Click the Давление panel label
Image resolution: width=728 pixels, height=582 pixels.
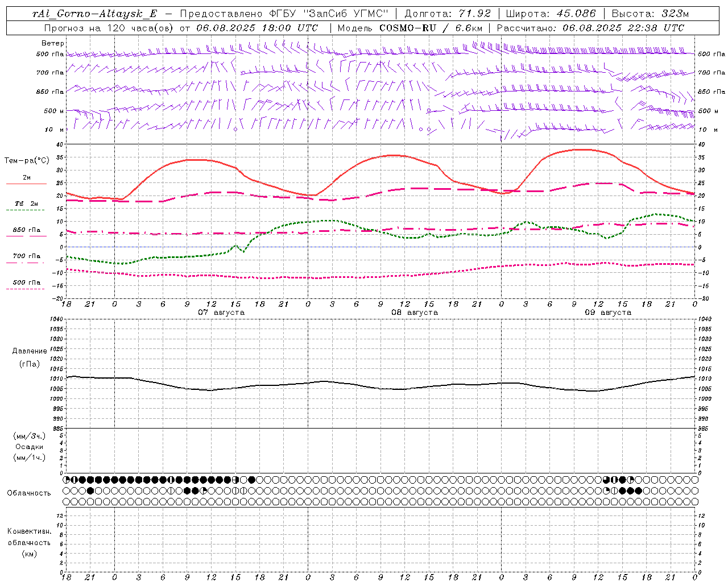30,351
